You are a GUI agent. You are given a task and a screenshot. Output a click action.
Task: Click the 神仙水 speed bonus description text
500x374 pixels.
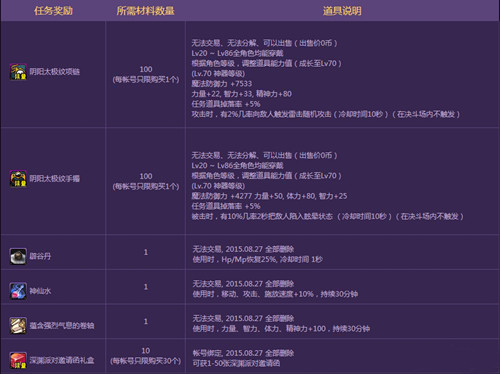tap(275, 294)
